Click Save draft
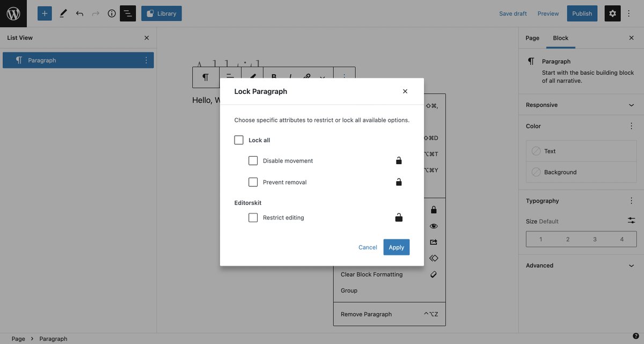 [513, 13]
